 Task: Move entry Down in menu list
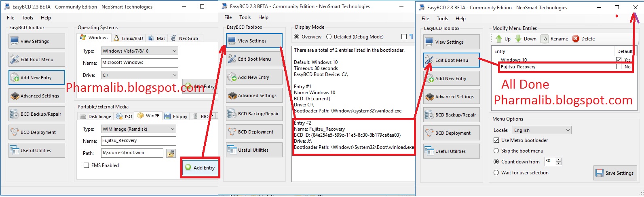coord(526,39)
